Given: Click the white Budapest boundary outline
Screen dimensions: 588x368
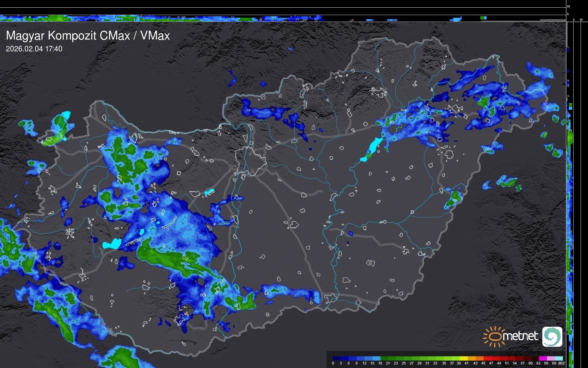Looking at the screenshot, I should point(251,161).
